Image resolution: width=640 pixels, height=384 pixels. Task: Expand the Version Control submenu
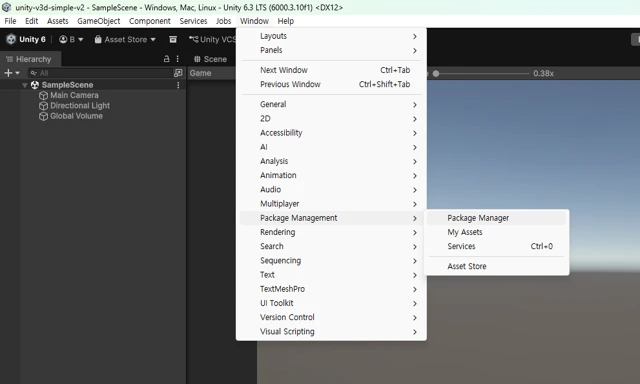click(331, 317)
